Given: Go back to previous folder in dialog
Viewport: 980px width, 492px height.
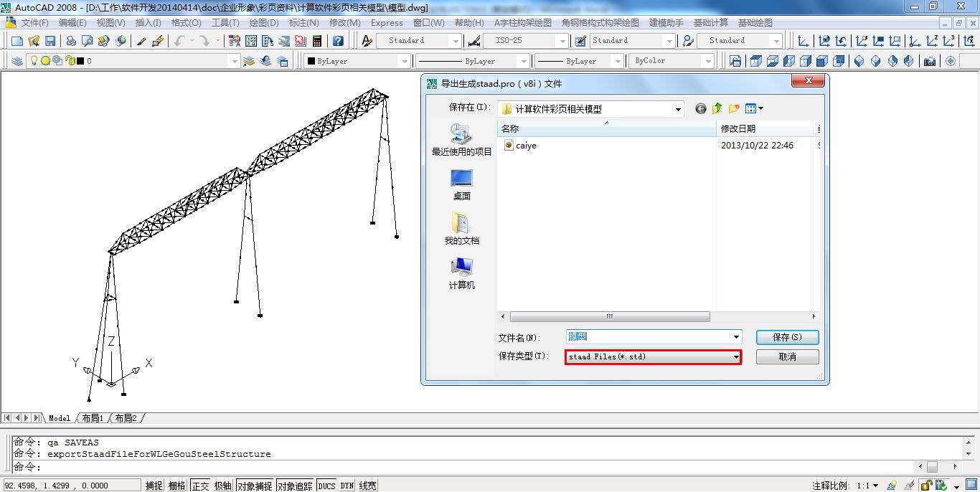Looking at the screenshot, I should coord(700,109).
